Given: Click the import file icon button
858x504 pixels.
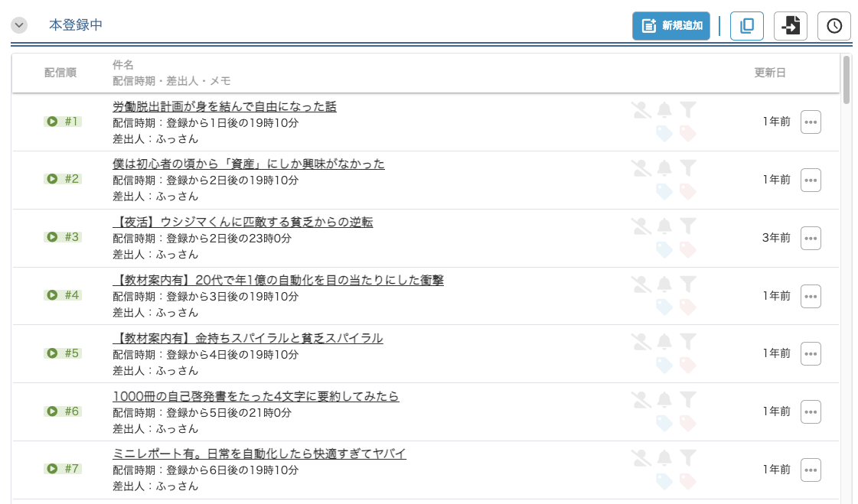Looking at the screenshot, I should pos(791,25).
